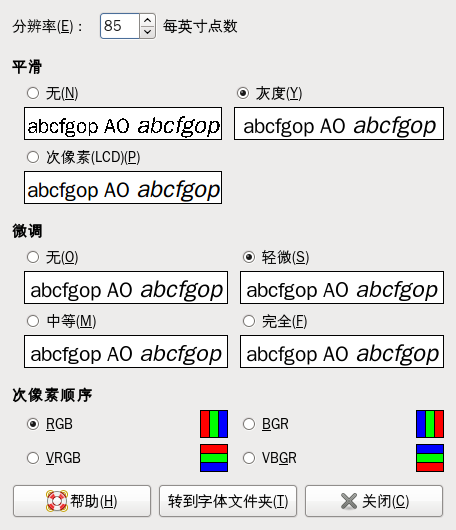The width and height of the screenshot is (456, 530).
Task: Click the VBGR horizontal stripes icon
Action: (430, 458)
